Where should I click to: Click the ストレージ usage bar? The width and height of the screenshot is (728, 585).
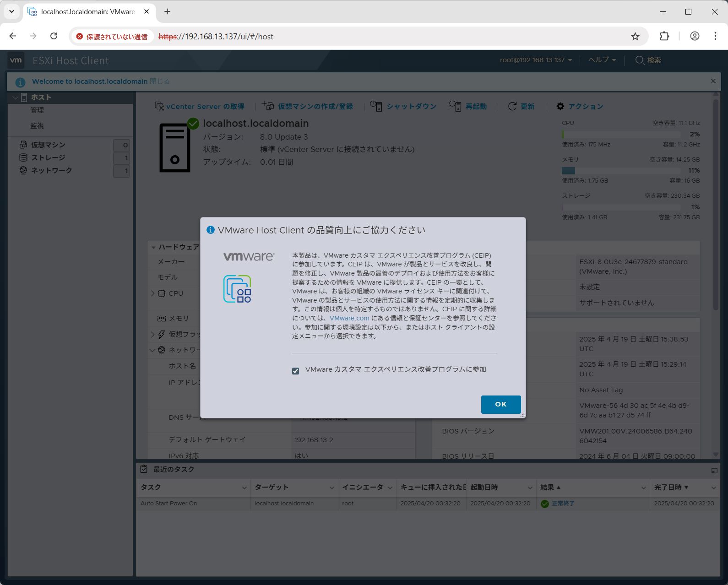click(x=621, y=207)
